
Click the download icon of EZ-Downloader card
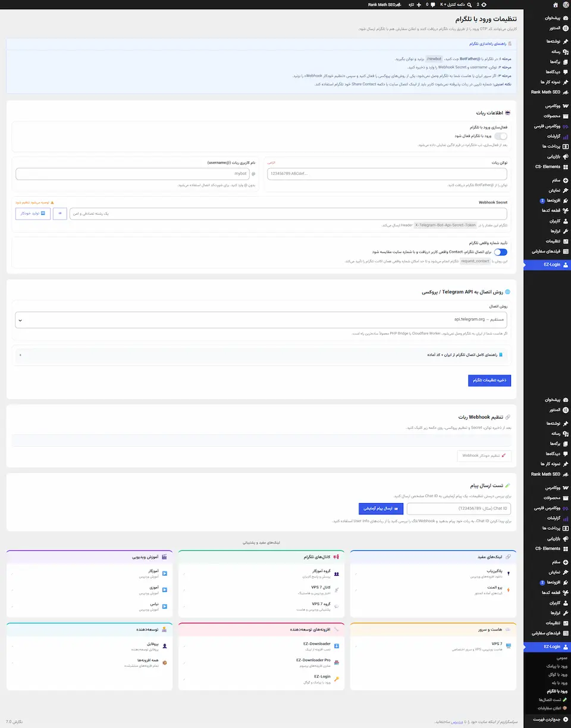click(336, 646)
